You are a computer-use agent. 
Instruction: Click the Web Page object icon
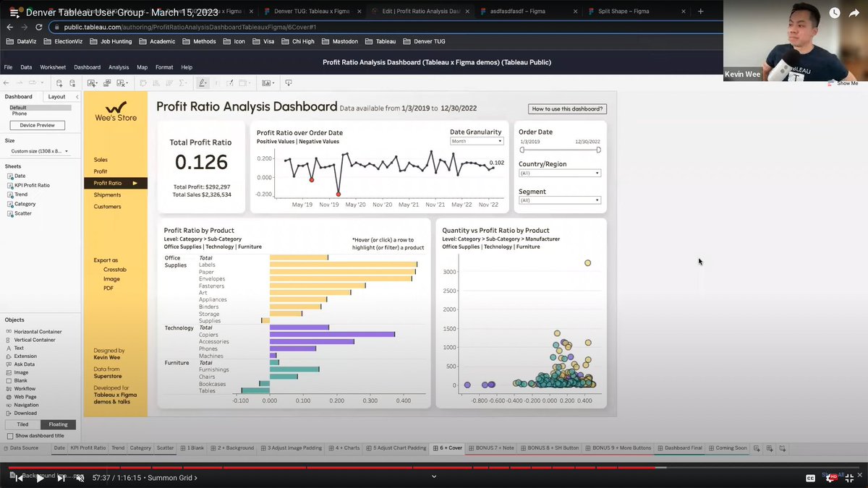click(9, 397)
